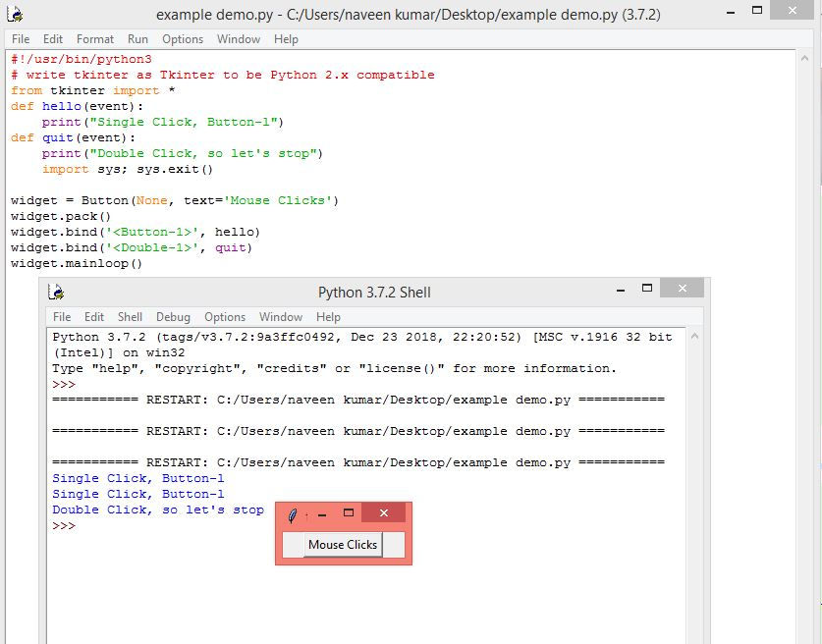Viewport: 822px width, 644px height.
Task: Open the Shell menu in Python Shell
Action: point(130,317)
